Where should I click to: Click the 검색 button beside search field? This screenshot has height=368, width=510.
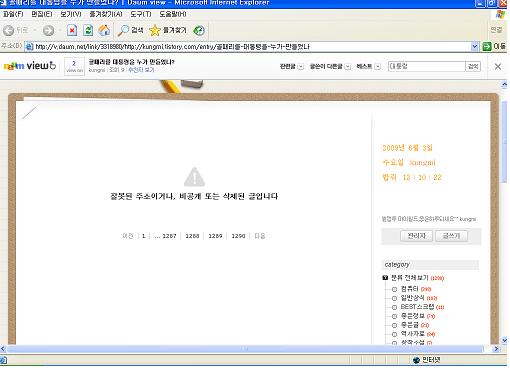473,66
